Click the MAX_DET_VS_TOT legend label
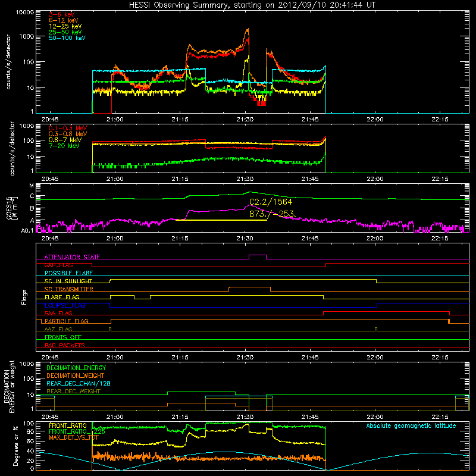476x476 pixels. 74,437
